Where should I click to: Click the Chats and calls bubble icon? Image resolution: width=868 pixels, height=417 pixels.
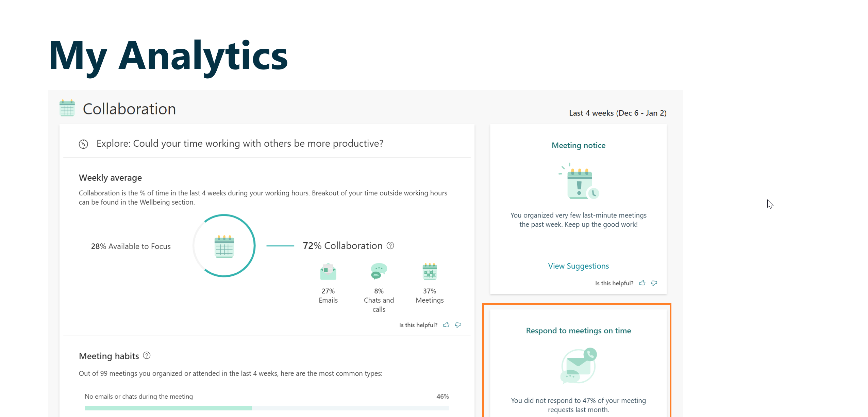tap(379, 271)
